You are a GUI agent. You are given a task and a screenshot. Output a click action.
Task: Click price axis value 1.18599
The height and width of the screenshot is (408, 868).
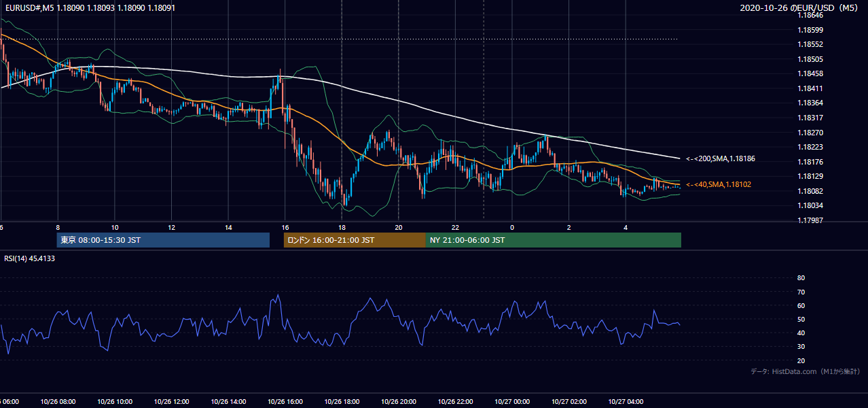coord(810,30)
